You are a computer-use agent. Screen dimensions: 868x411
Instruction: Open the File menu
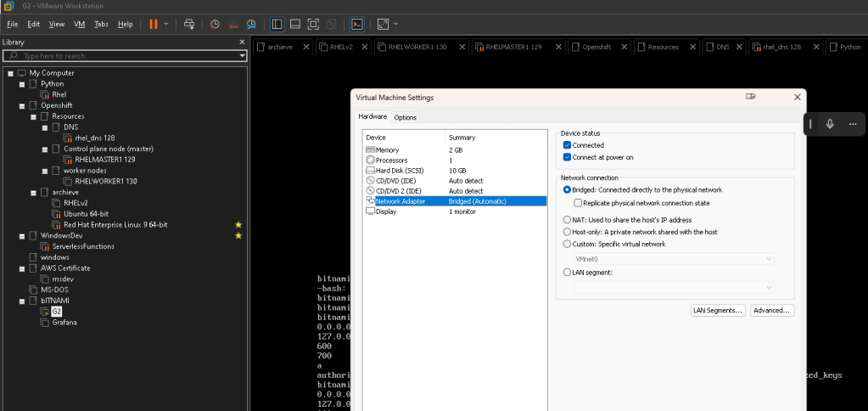12,25
